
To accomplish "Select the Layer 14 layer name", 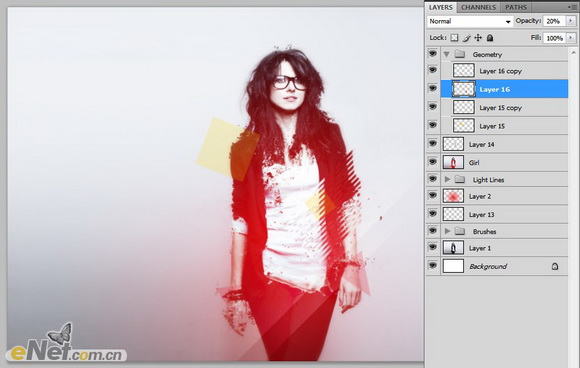I will (x=481, y=145).
